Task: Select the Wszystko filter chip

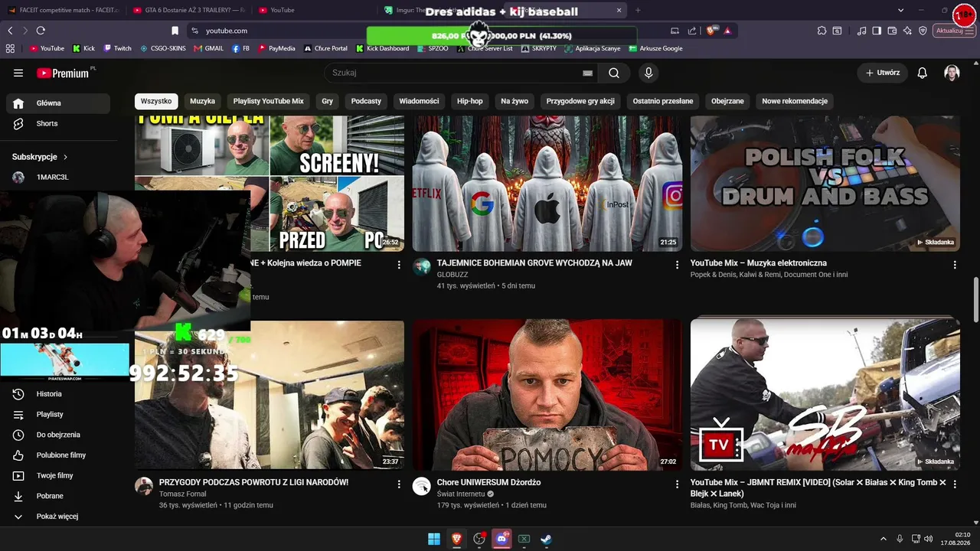Action: coord(156,101)
